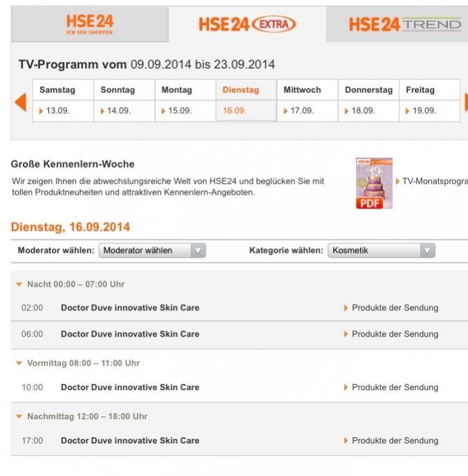Open Produkte der Sendung for the 17:00 show
The height and width of the screenshot is (476, 468).
click(x=394, y=441)
